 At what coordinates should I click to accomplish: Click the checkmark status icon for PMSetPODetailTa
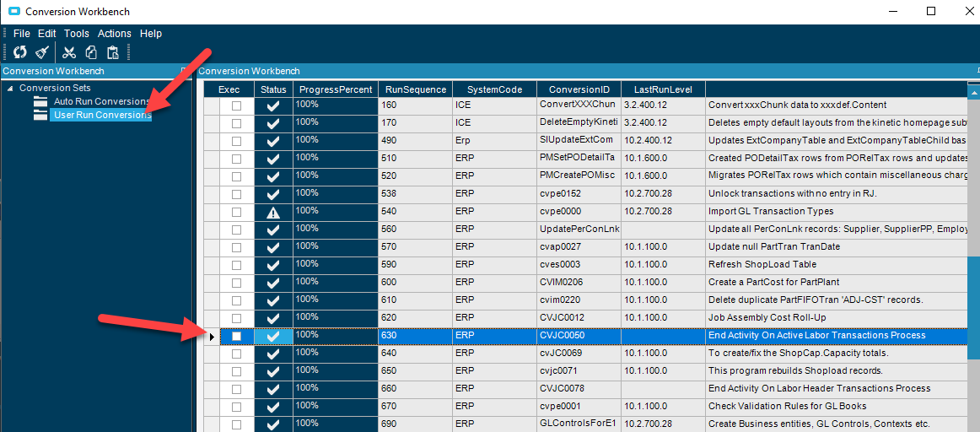(273, 159)
